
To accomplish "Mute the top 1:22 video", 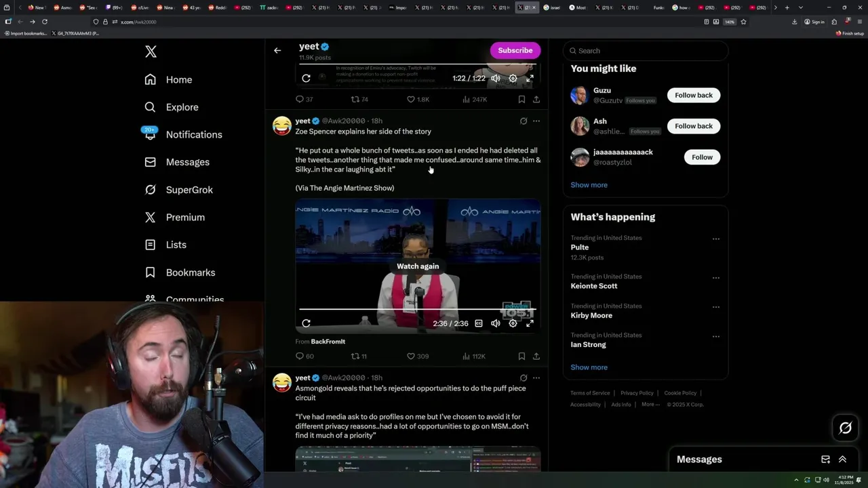I will tap(496, 79).
